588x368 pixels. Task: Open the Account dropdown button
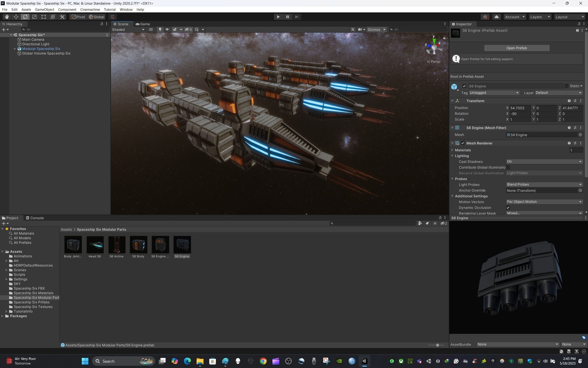coord(515,17)
